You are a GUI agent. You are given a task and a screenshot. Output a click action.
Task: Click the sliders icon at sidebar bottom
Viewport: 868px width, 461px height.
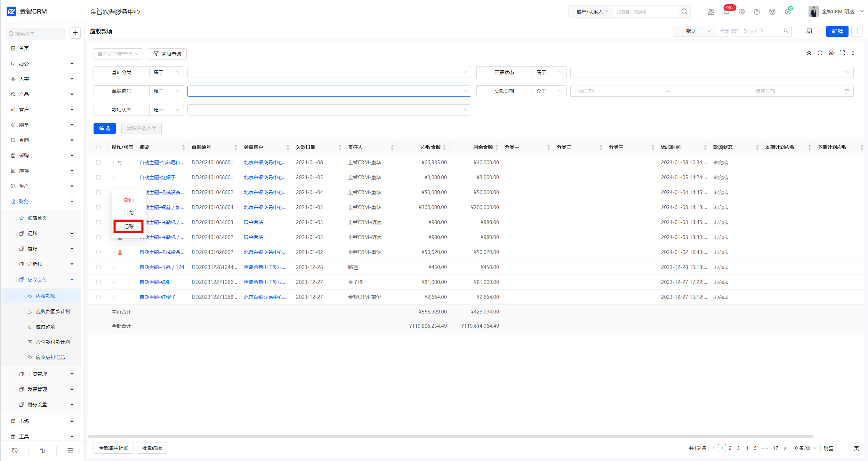[x=42, y=451]
